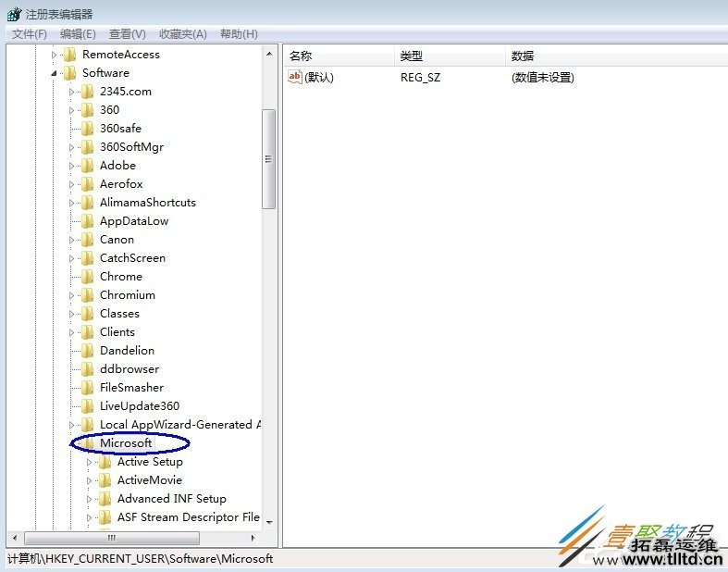Collapse the Software key

[54, 73]
